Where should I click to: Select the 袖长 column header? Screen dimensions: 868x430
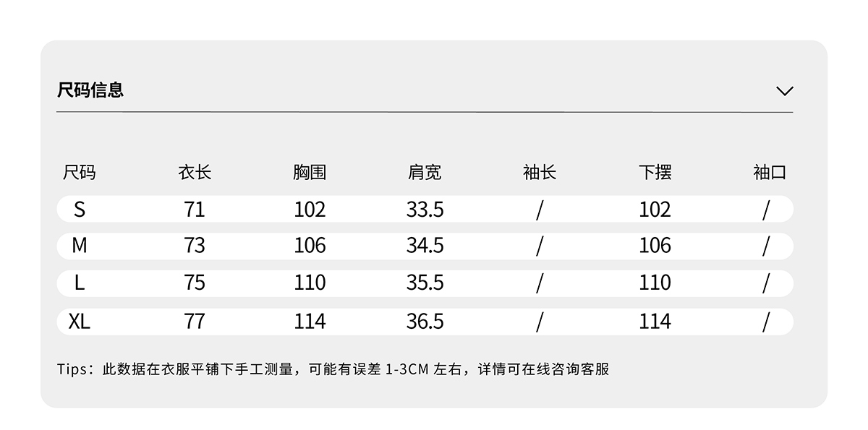pyautogui.click(x=540, y=173)
